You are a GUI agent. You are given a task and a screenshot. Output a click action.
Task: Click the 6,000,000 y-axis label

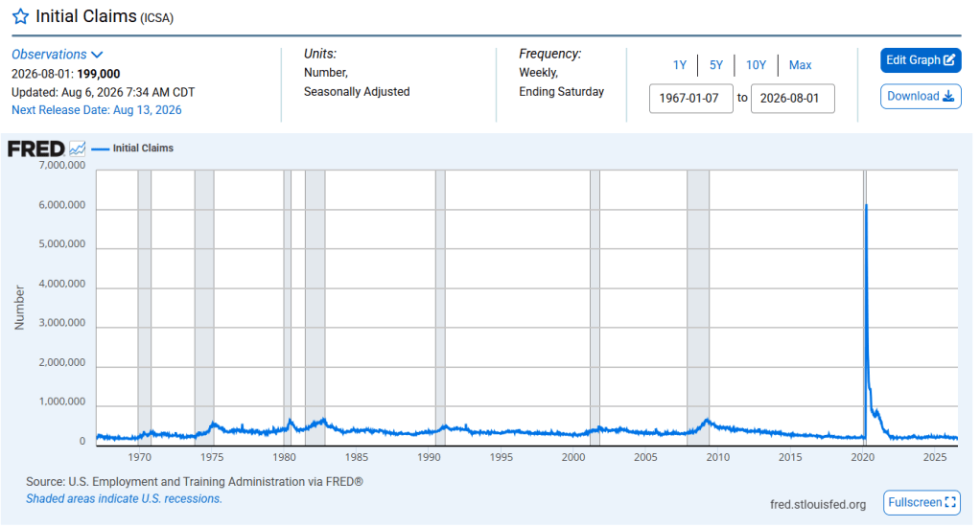click(62, 205)
